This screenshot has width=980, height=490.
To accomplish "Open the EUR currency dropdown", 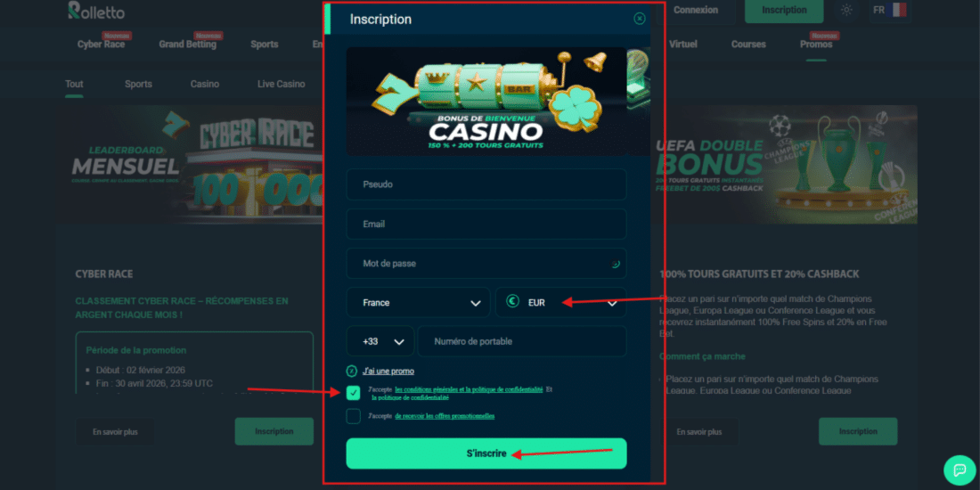I will point(560,303).
